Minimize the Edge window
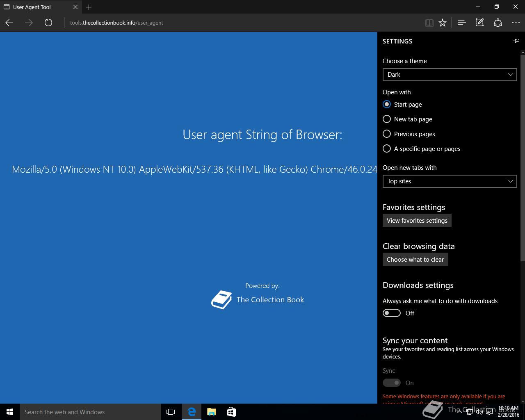The image size is (525, 420). pos(478,7)
